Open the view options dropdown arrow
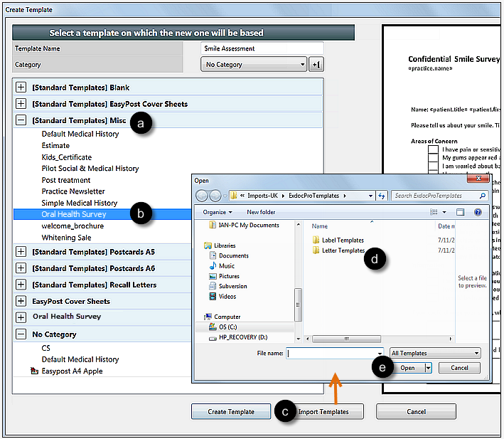This screenshot has width=504, height=439. click(x=444, y=212)
